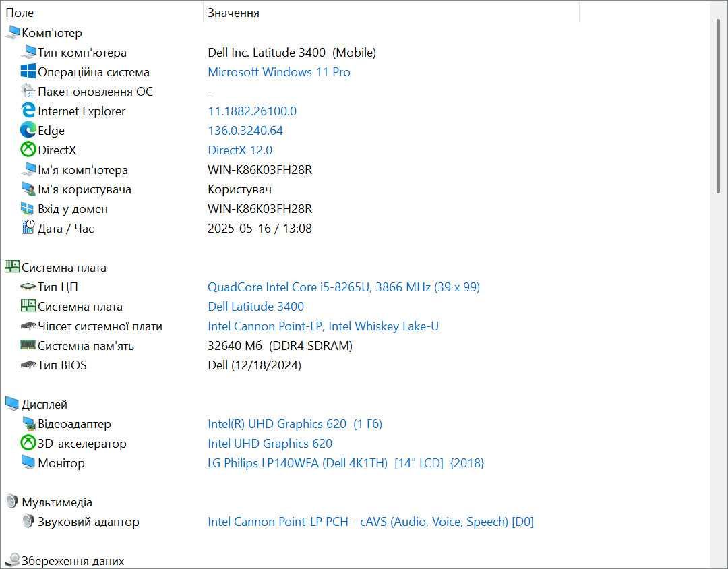Select the Тип ЦП row label
The width and height of the screenshot is (728, 569).
coord(57,287)
